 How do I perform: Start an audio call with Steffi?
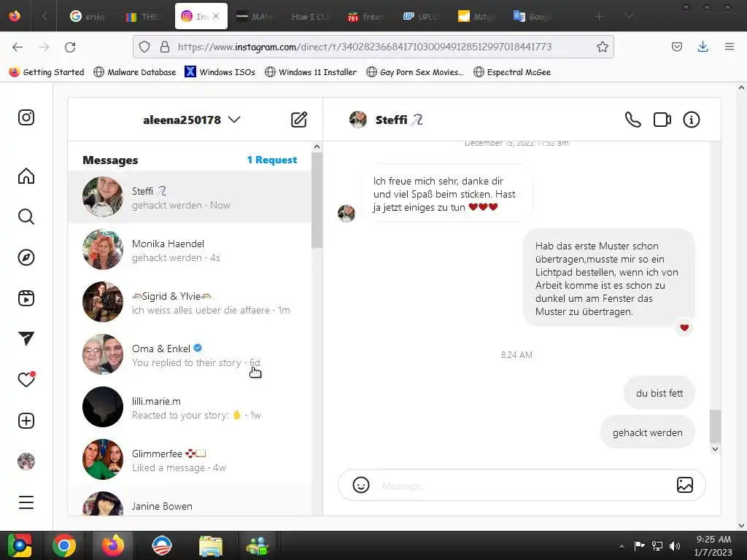coord(632,120)
